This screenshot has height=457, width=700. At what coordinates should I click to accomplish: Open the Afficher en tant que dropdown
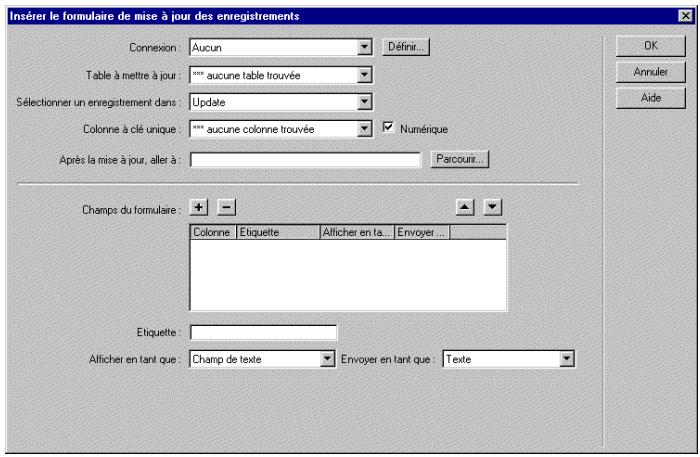point(327,359)
